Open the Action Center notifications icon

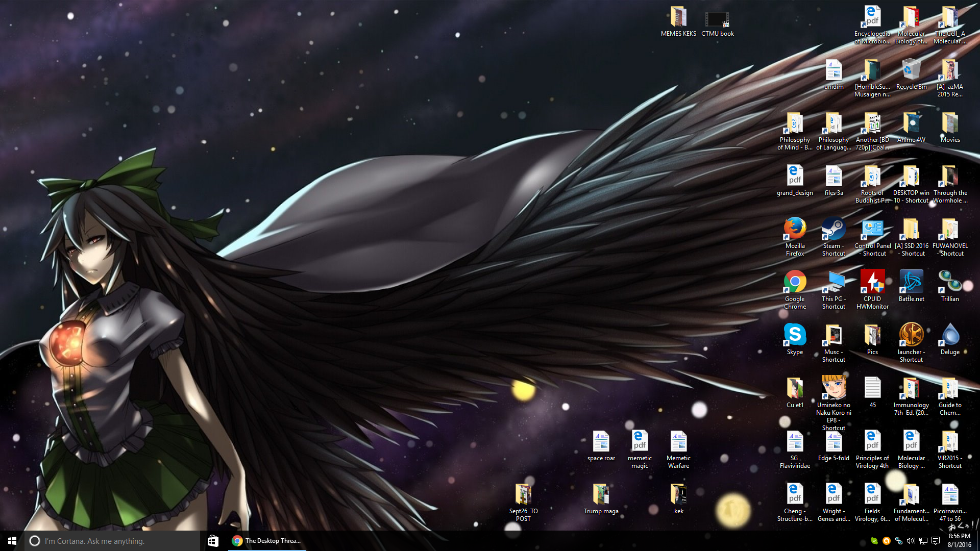point(936,541)
